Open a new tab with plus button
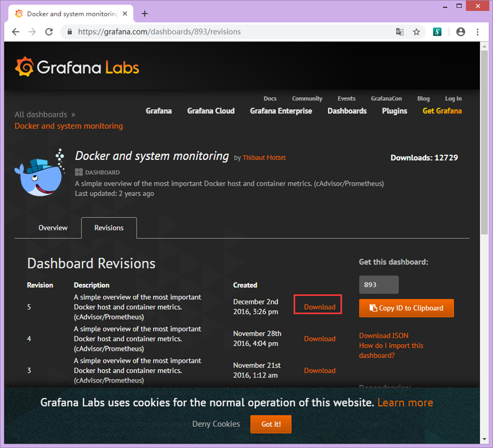This screenshot has height=448, width=493. 145,14
